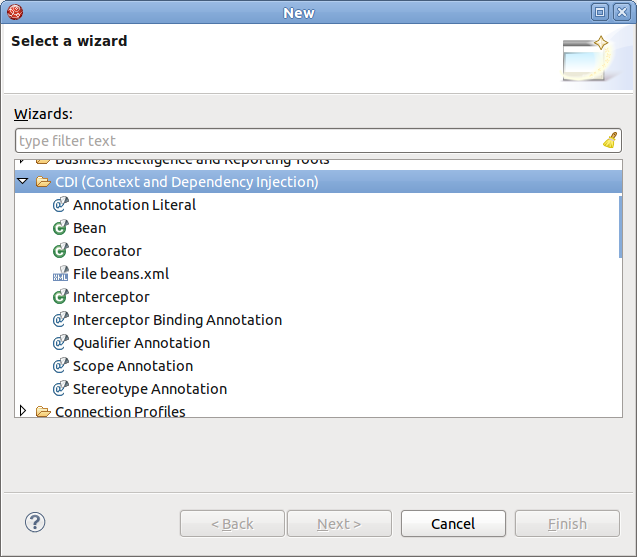Open the help question mark icon

[35, 522]
